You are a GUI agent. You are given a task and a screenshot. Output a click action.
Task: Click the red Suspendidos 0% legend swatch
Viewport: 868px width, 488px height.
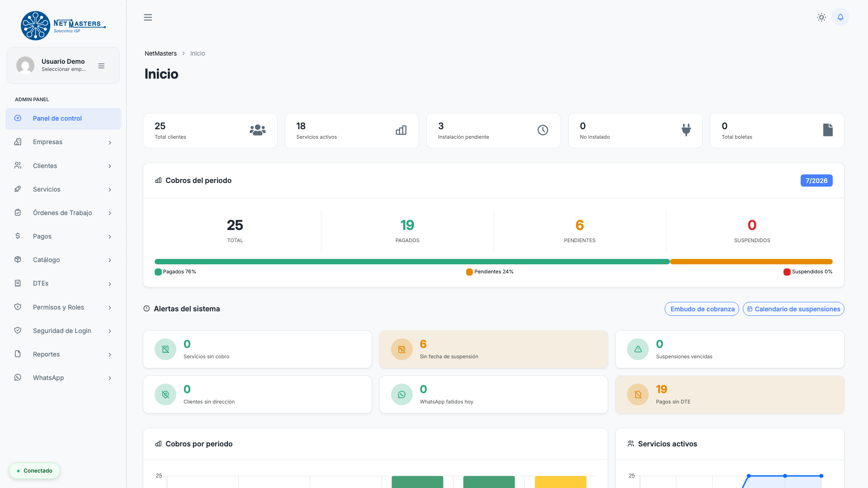(787, 272)
